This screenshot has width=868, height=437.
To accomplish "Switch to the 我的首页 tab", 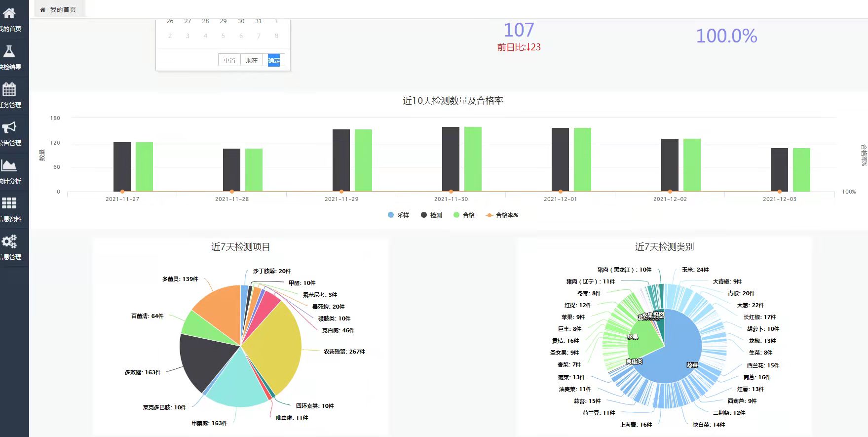I will pos(58,9).
